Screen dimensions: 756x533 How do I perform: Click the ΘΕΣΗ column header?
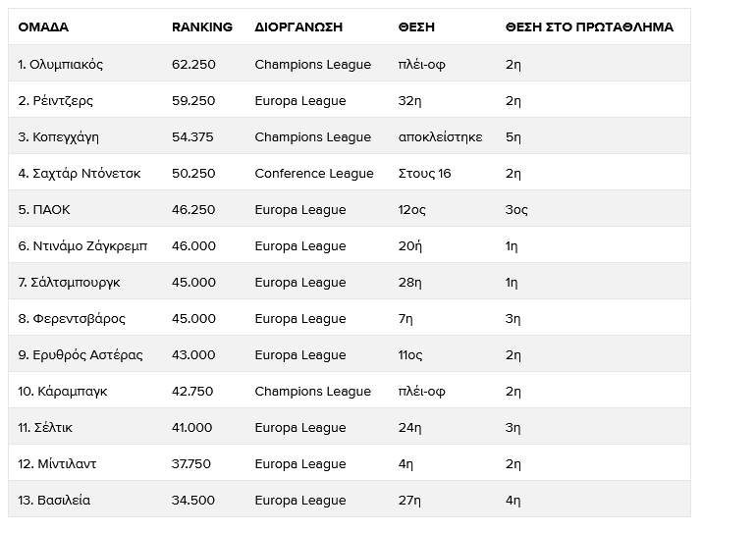point(417,27)
